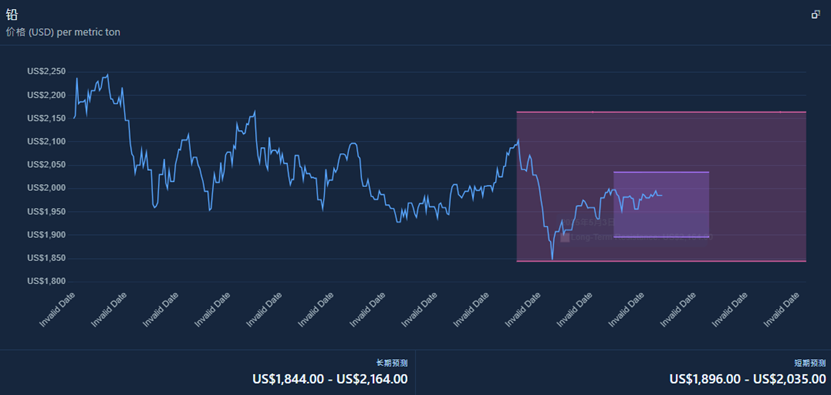Select long-term range US$1,844.00 - US$2,164.00
This screenshot has height=395, width=831.
(x=330, y=379)
